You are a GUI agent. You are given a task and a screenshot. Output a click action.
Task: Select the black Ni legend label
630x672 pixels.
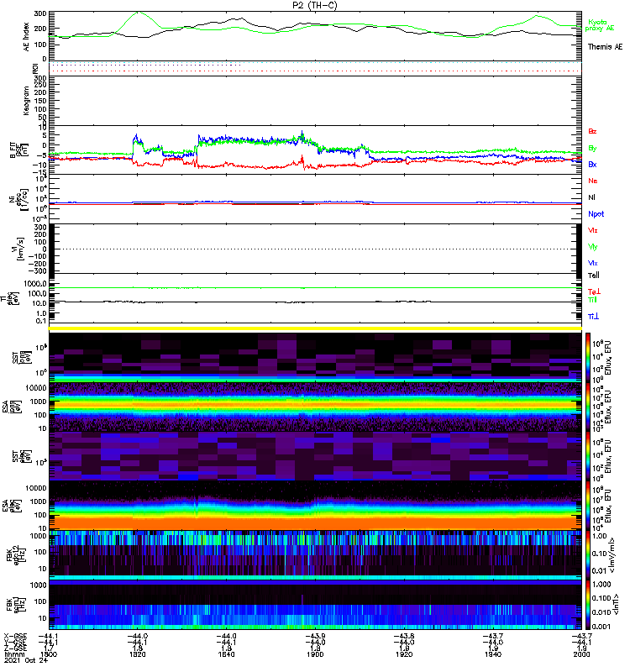click(x=591, y=197)
